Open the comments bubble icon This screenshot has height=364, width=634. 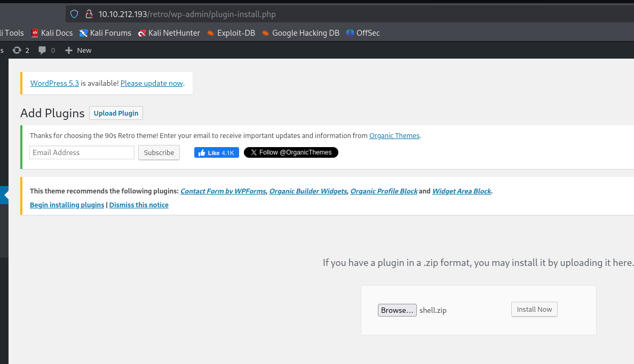point(43,50)
